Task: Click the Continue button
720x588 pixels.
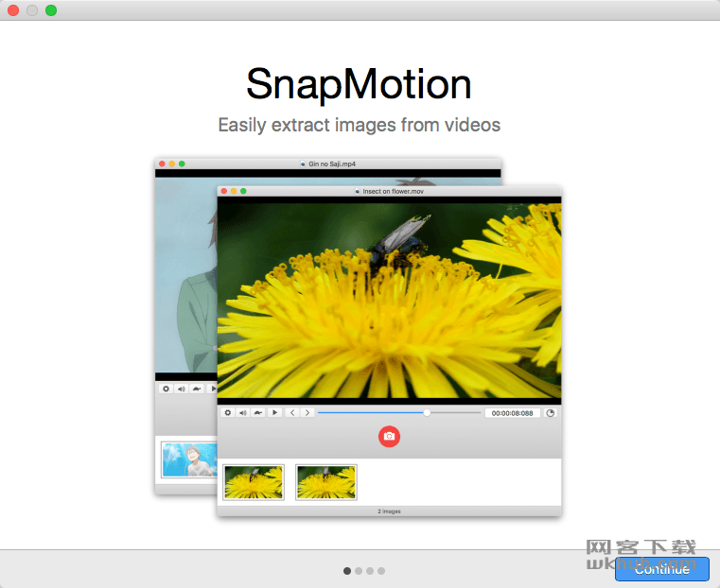Action: coord(661,569)
